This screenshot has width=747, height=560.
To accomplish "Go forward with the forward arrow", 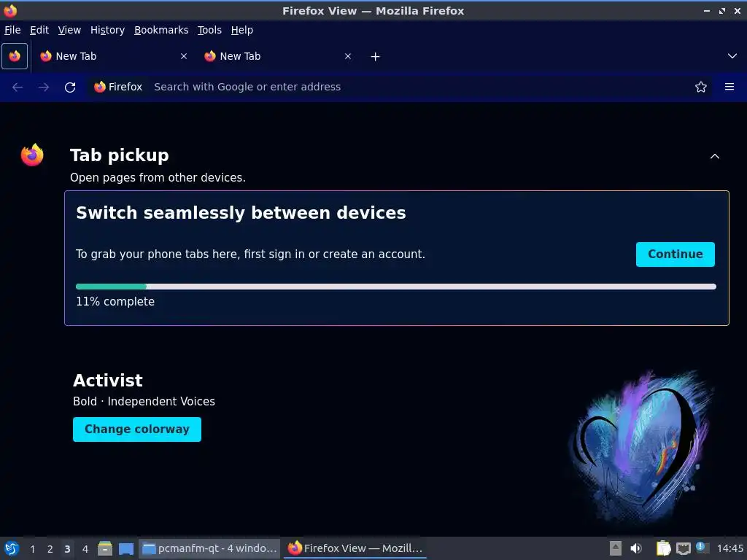I will point(44,87).
